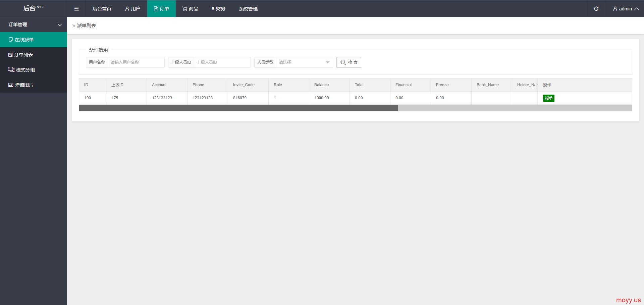Open 订单列表 in the sidebar
This screenshot has width=644, height=305.
[34, 55]
